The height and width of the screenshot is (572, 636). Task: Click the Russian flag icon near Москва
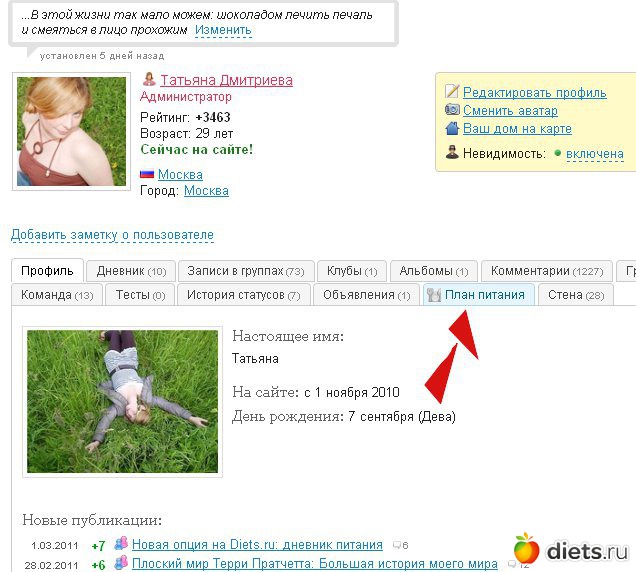[147, 174]
